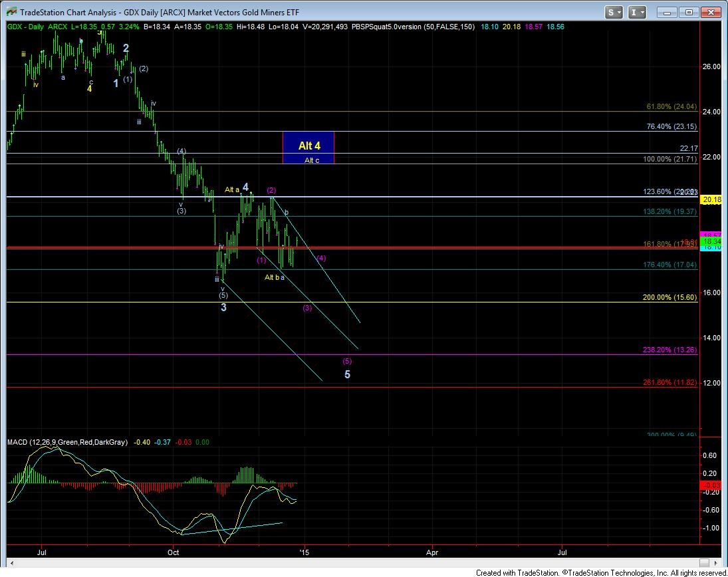Click the '15 date axis label
The height and width of the screenshot is (577, 728).
coord(304,552)
